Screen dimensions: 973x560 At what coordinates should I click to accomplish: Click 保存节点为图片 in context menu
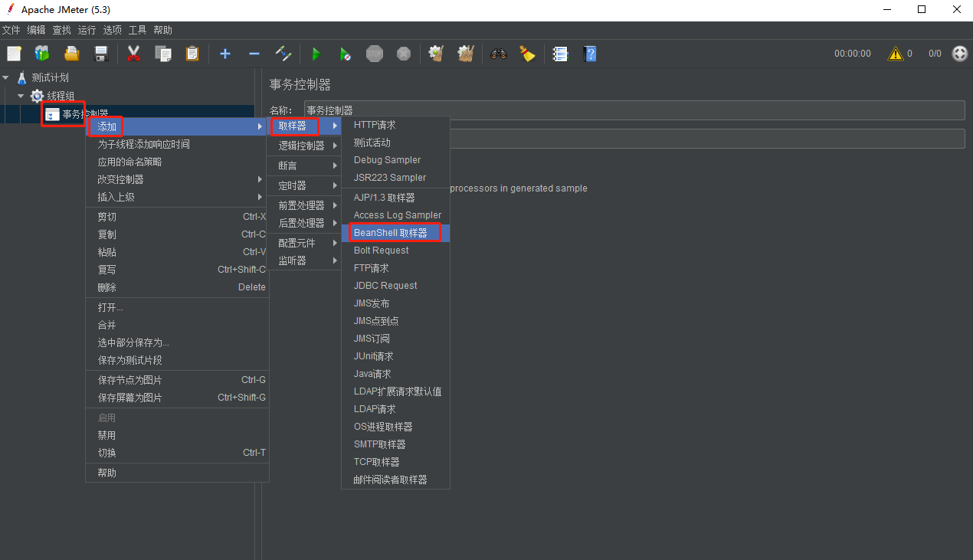point(177,380)
